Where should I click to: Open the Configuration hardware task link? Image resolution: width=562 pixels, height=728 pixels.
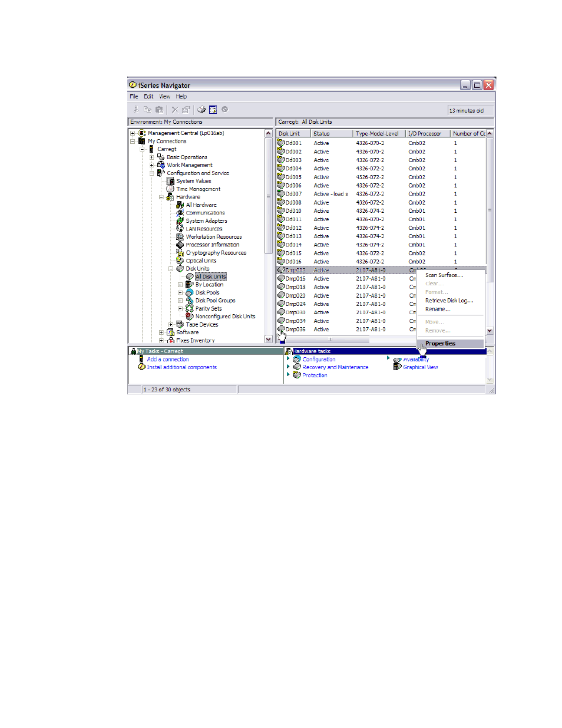[x=319, y=360]
